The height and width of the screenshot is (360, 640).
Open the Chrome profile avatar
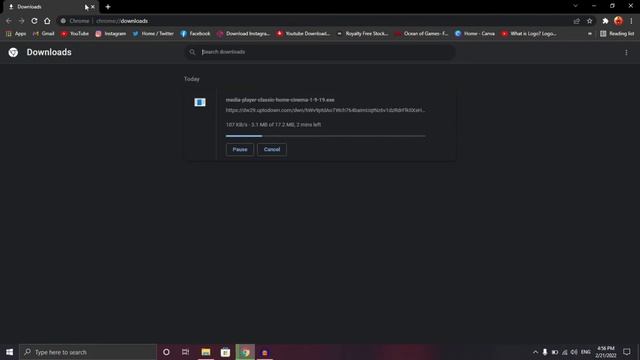coord(618,21)
